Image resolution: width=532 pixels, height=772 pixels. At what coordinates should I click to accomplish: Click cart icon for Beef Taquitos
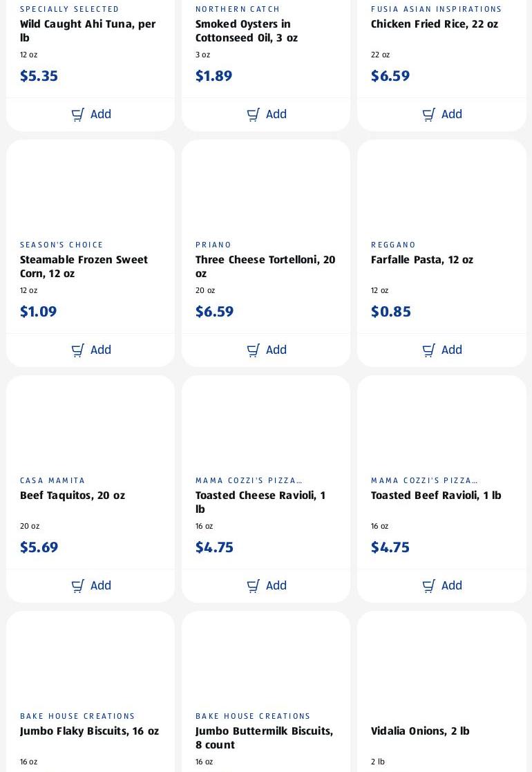pos(78,586)
